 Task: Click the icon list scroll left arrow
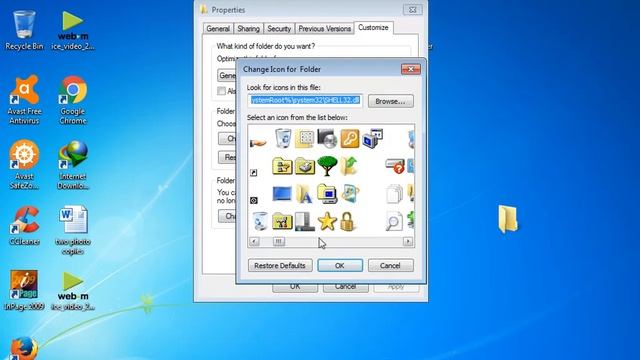click(254, 242)
